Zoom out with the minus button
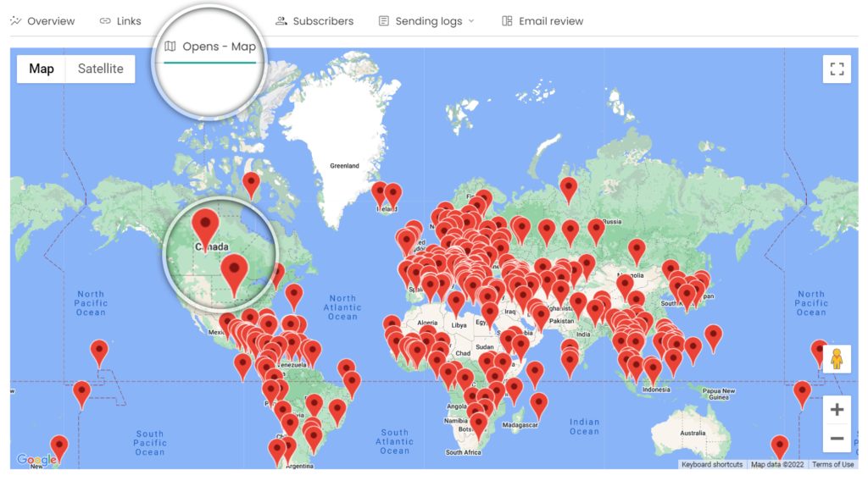This screenshot has width=868, height=481. coord(837,439)
